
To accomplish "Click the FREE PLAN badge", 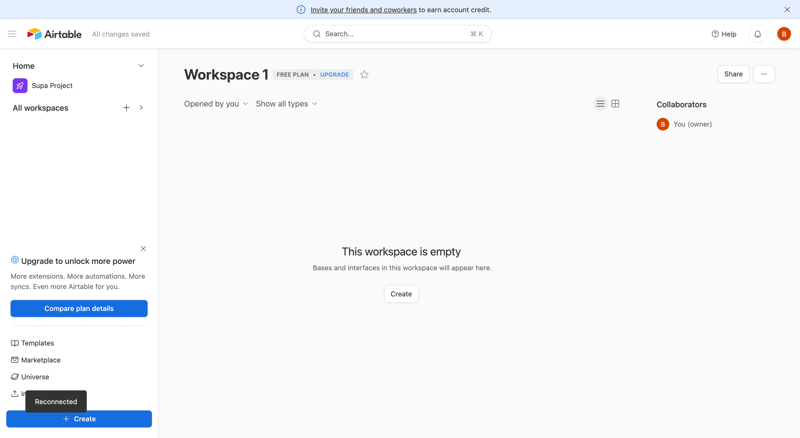I will [293, 75].
